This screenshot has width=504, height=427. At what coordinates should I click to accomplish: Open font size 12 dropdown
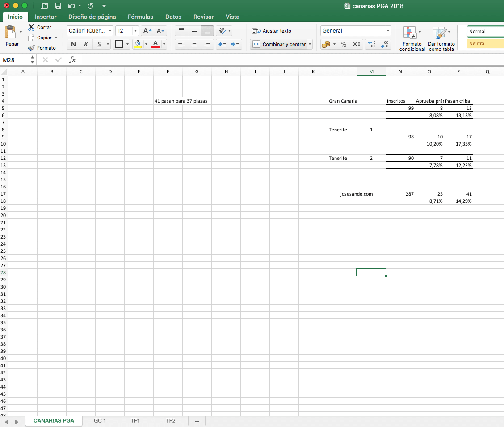coord(136,31)
